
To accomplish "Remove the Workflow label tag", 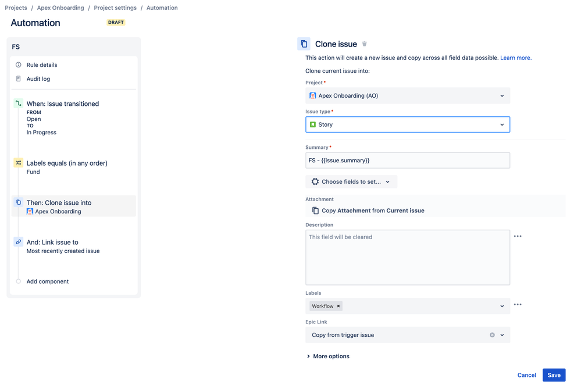I will click(338, 306).
